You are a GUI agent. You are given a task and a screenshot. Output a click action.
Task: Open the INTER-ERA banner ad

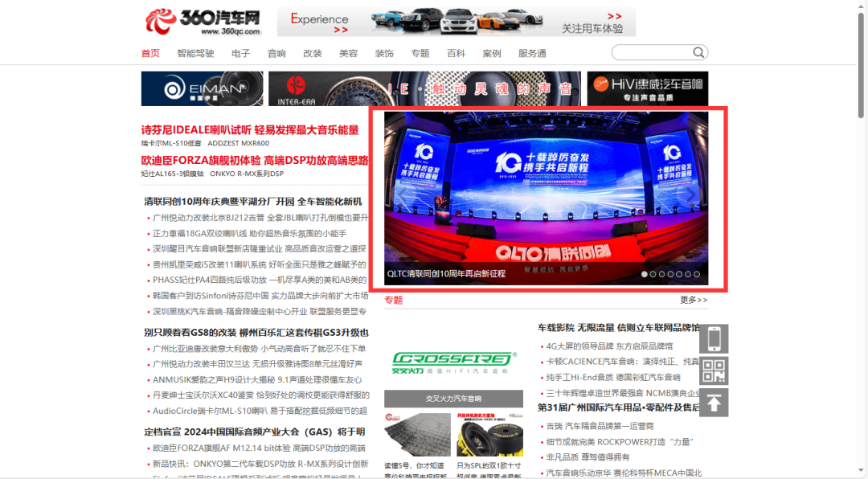pos(424,88)
